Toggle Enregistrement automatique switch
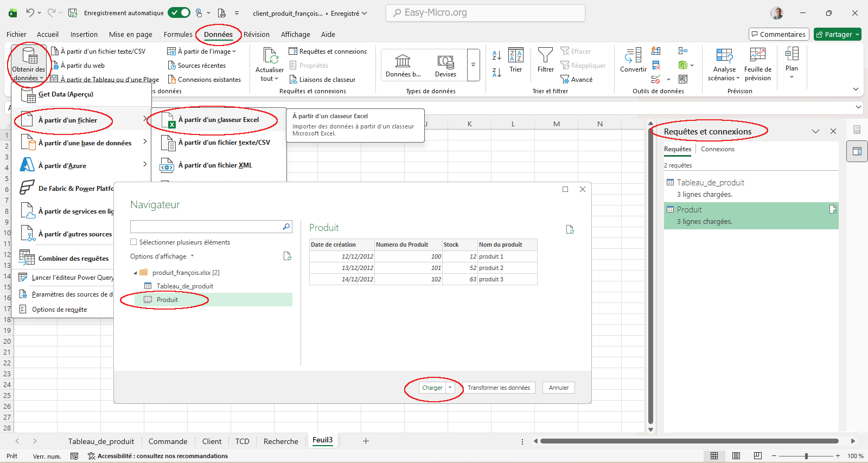This screenshot has width=868, height=463. 178,12
